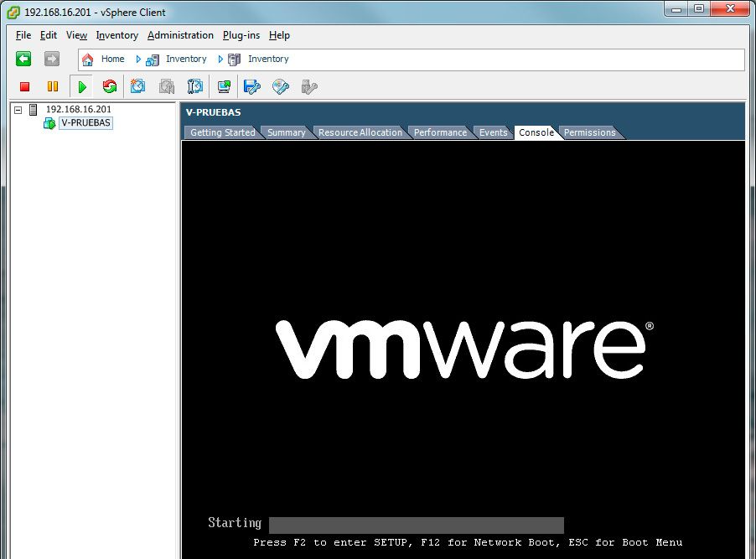Open the Administration menu
The image size is (756, 559).
tap(180, 35)
